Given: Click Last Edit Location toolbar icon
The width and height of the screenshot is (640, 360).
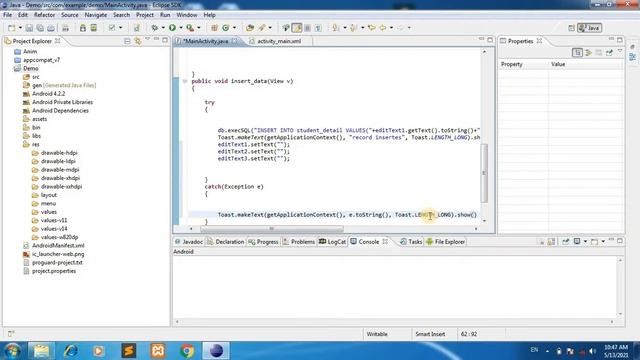Looking at the screenshot, I should coord(371,28).
